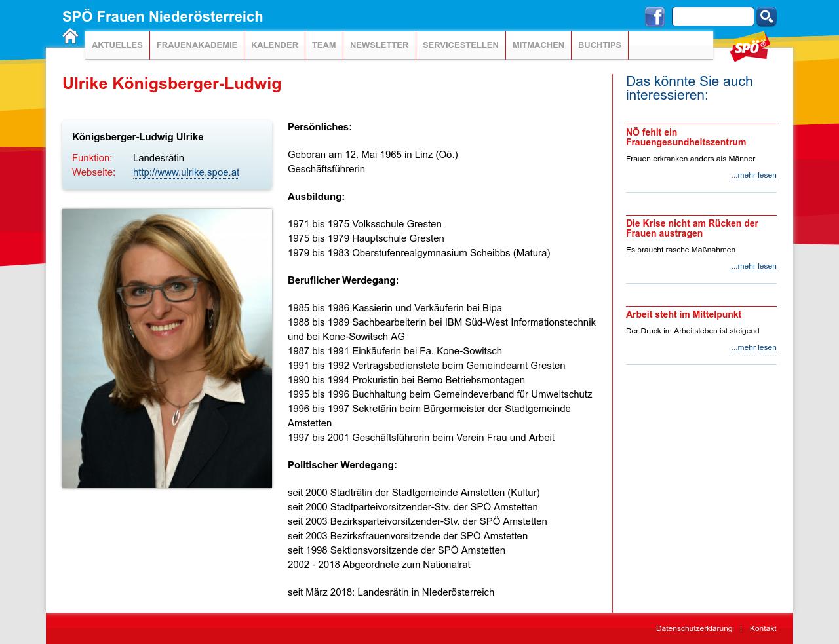Click portrait photo of Ulrike Königsberger-Ludwig
The height and width of the screenshot is (644, 839).
coord(167,349)
